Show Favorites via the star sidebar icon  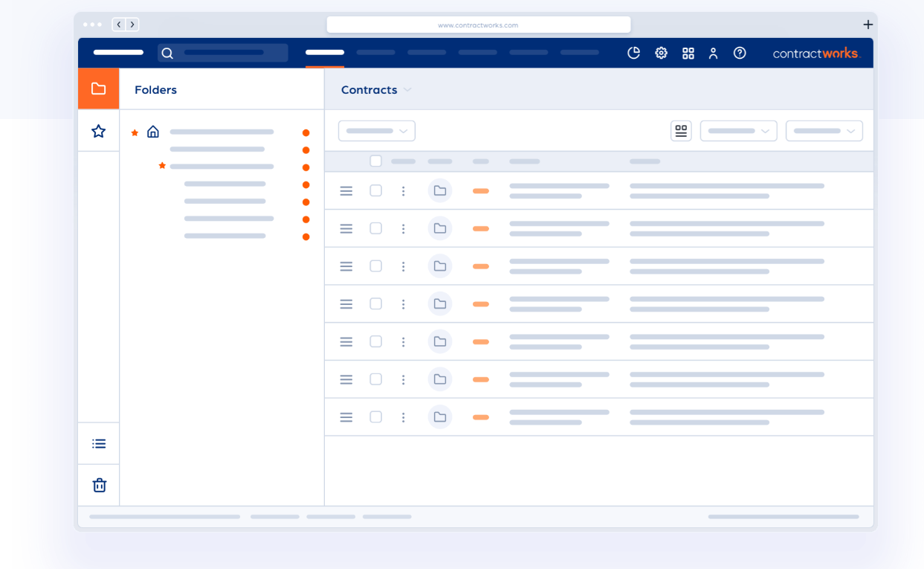[x=98, y=131]
